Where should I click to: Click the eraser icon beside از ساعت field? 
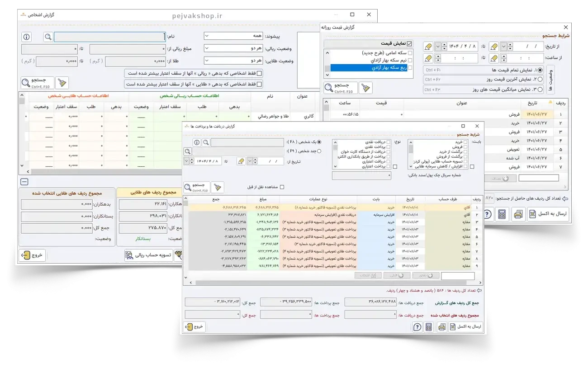tap(494, 58)
